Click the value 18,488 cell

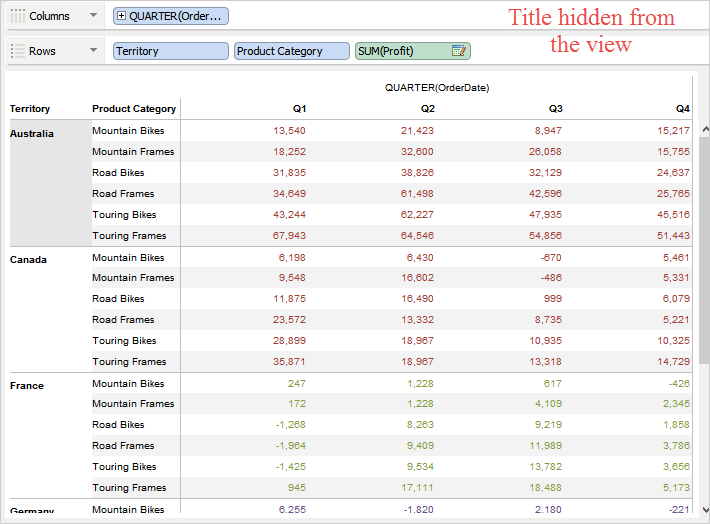545,488
